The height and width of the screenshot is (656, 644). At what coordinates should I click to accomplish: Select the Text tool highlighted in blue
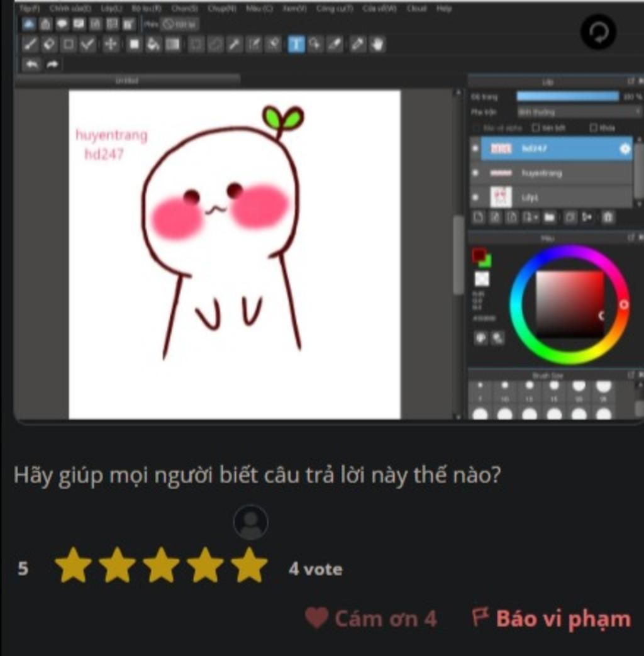pos(296,44)
